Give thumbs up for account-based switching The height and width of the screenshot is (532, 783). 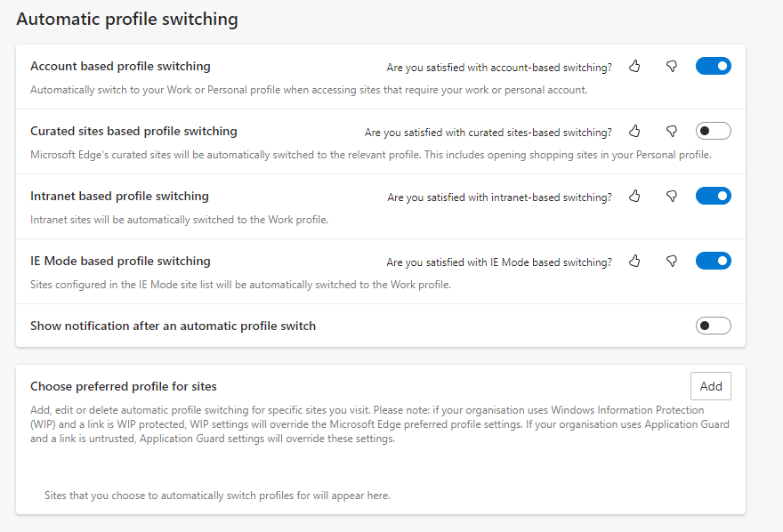click(x=634, y=66)
